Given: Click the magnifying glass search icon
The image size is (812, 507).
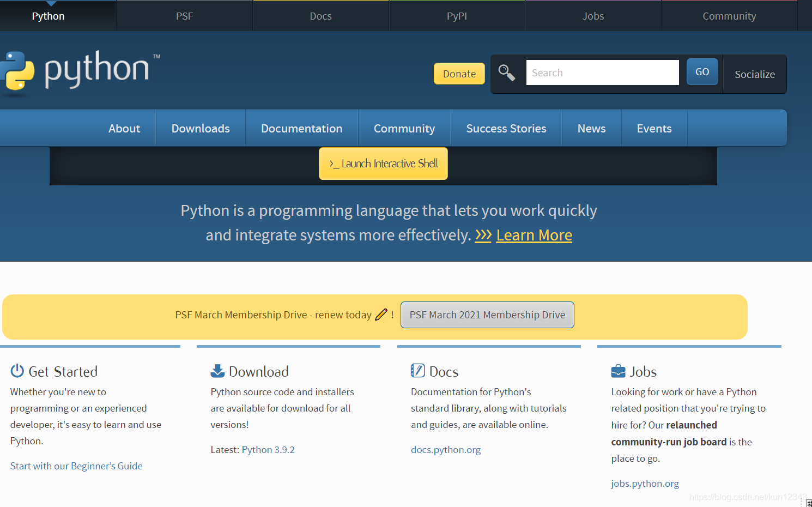Looking at the screenshot, I should [507, 73].
